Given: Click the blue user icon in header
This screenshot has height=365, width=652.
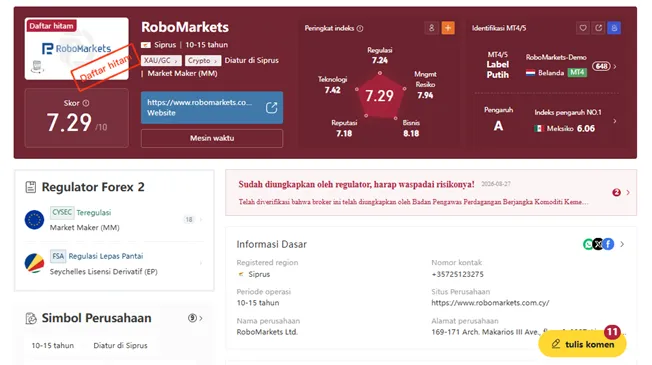Looking at the screenshot, I should point(614,28).
